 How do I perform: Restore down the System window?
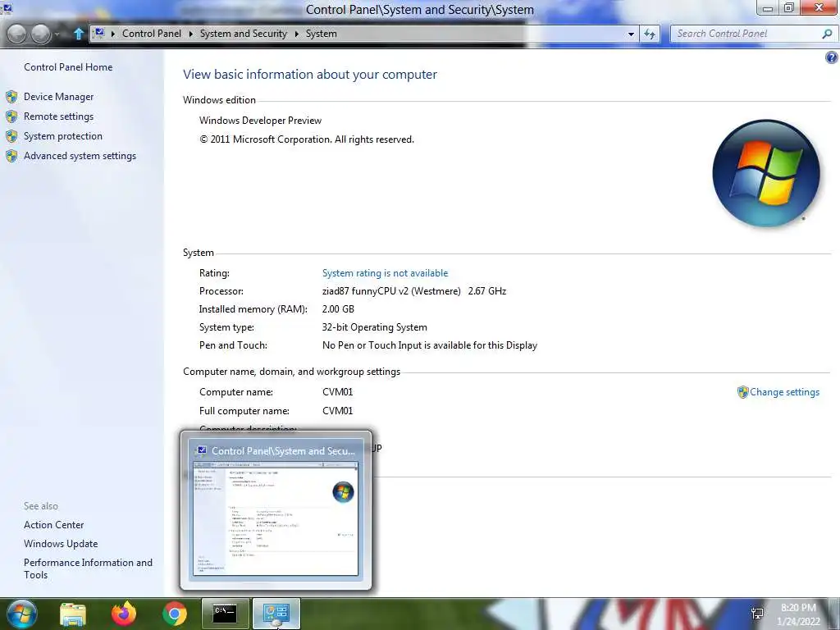[789, 8]
